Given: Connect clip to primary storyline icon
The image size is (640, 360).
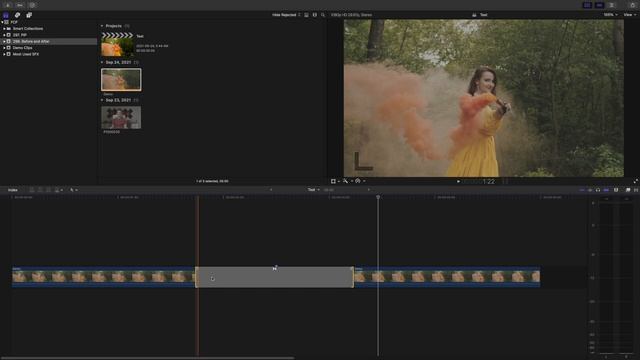Looking at the screenshot, I should [32, 190].
